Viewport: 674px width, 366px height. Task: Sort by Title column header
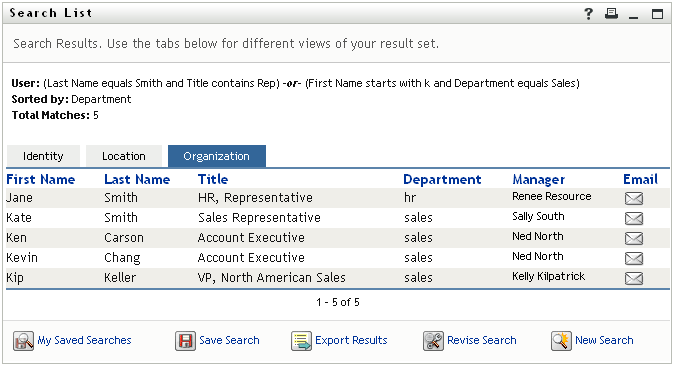point(213,179)
